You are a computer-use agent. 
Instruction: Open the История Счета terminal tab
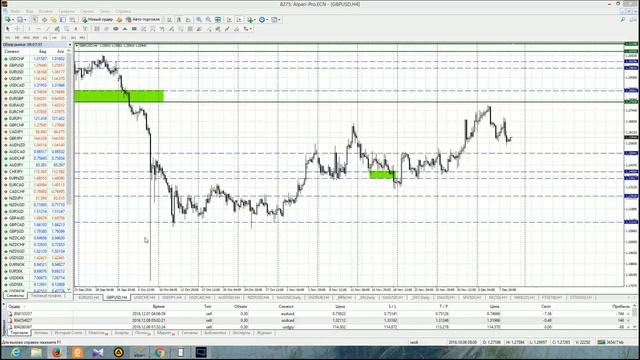pyautogui.click(x=68, y=333)
